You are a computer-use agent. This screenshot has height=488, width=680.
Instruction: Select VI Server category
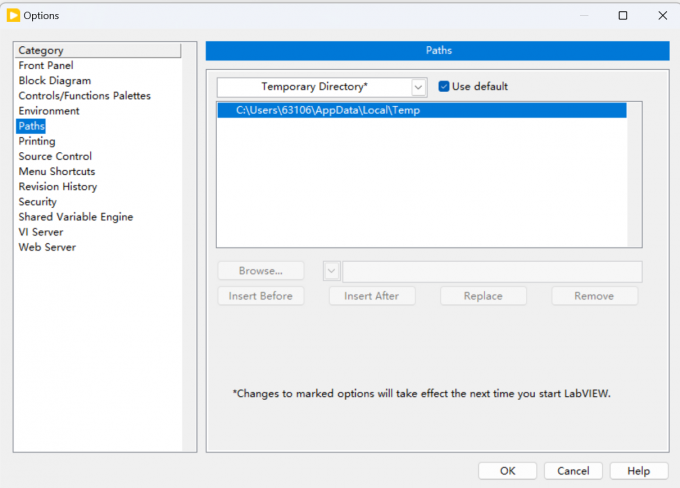coord(41,232)
